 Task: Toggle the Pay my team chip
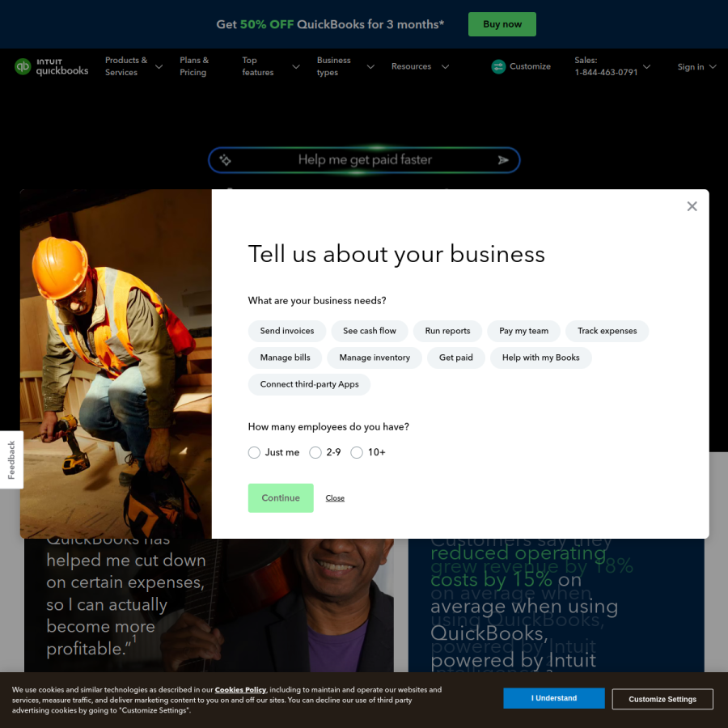click(523, 331)
